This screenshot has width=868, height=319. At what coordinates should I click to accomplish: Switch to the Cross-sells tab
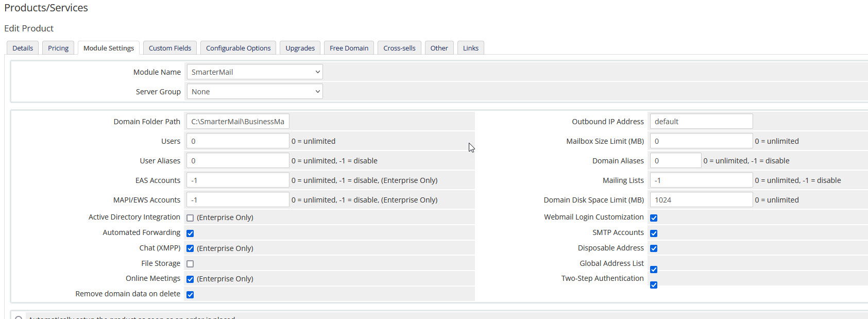pos(399,48)
